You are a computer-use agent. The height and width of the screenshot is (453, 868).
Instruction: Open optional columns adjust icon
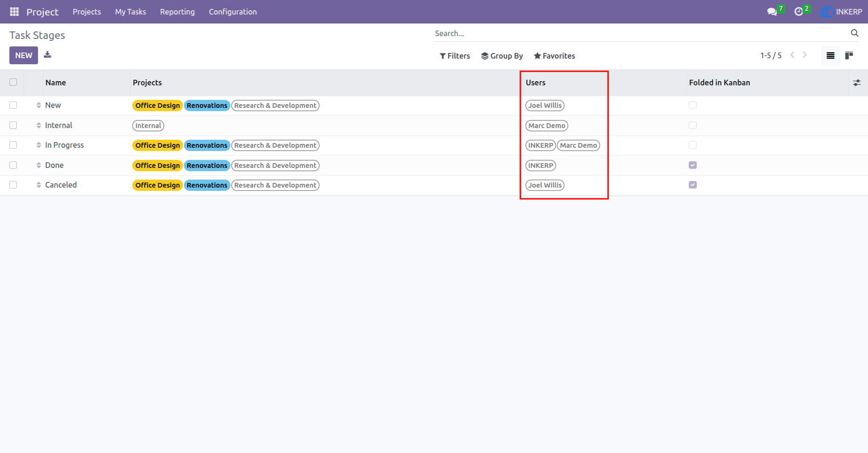(857, 83)
